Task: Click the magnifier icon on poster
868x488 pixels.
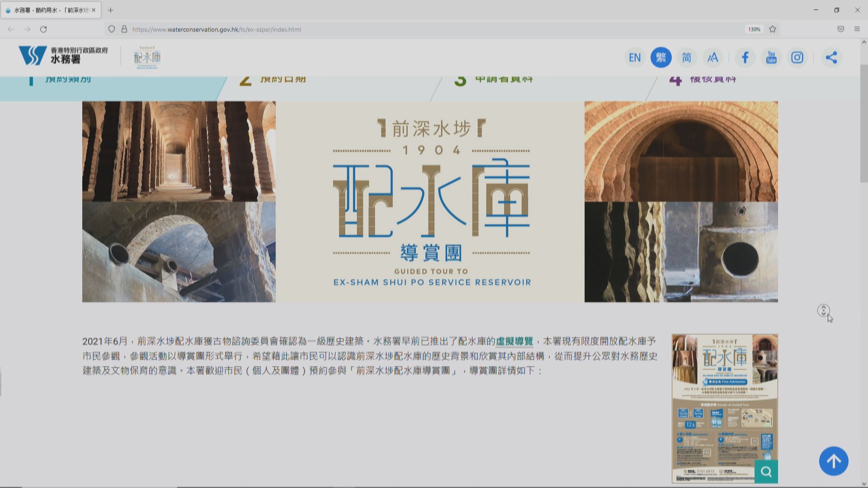Action: [x=766, y=472]
